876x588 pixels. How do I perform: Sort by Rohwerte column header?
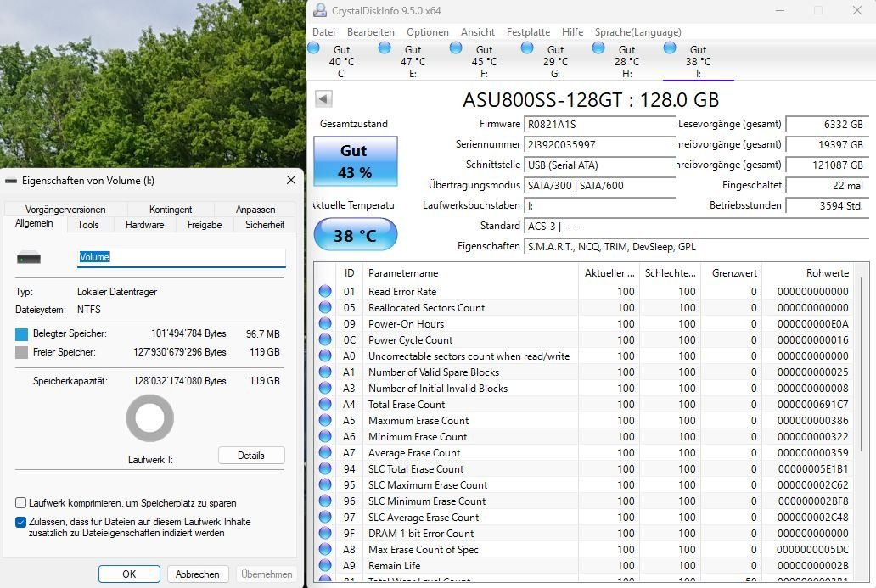808,273
